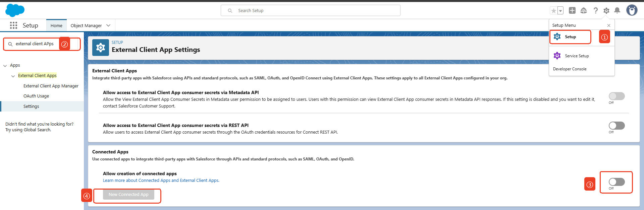644x210 pixels.
Task: Open Learn more about Connected Apps link
Action: (161, 181)
